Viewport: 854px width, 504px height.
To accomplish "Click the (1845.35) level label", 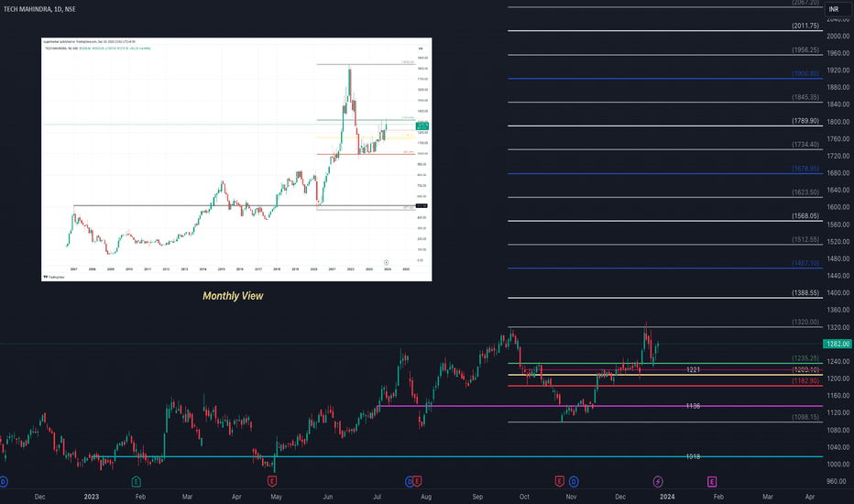I will click(x=805, y=97).
